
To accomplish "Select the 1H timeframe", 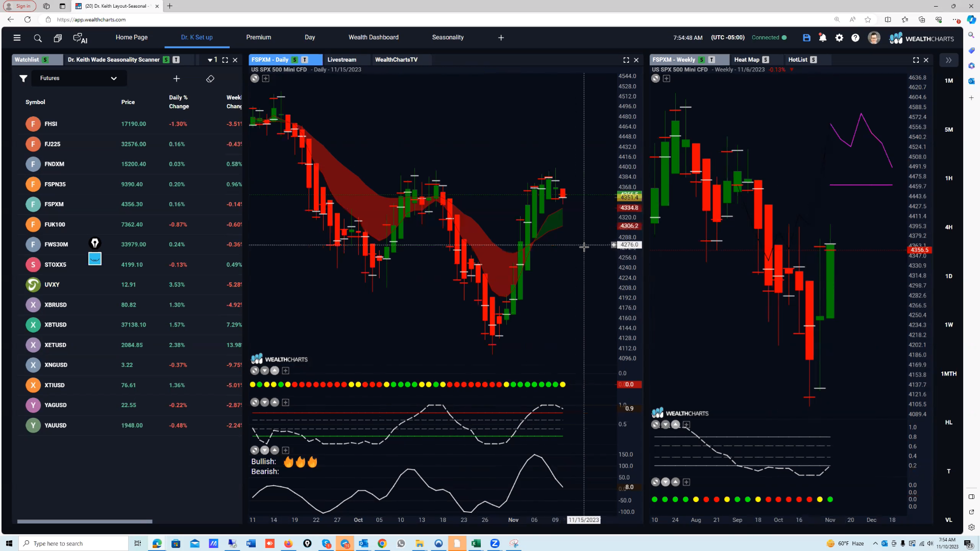I will tap(948, 178).
